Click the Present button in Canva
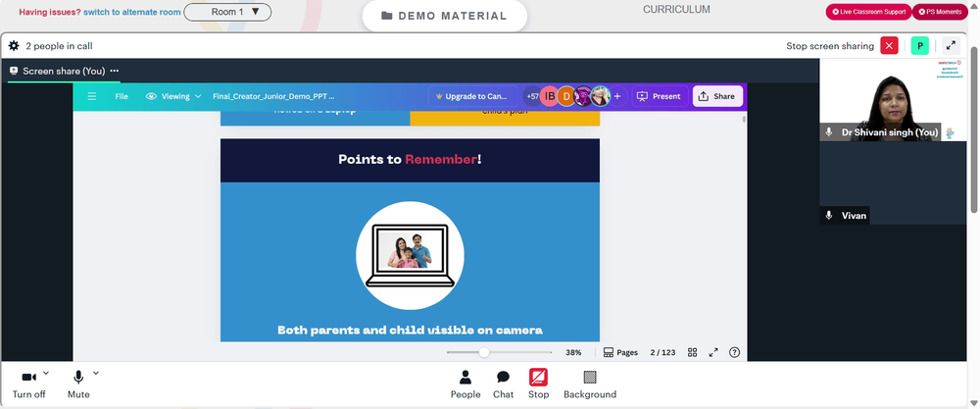The width and height of the screenshot is (980, 409). pyautogui.click(x=660, y=96)
